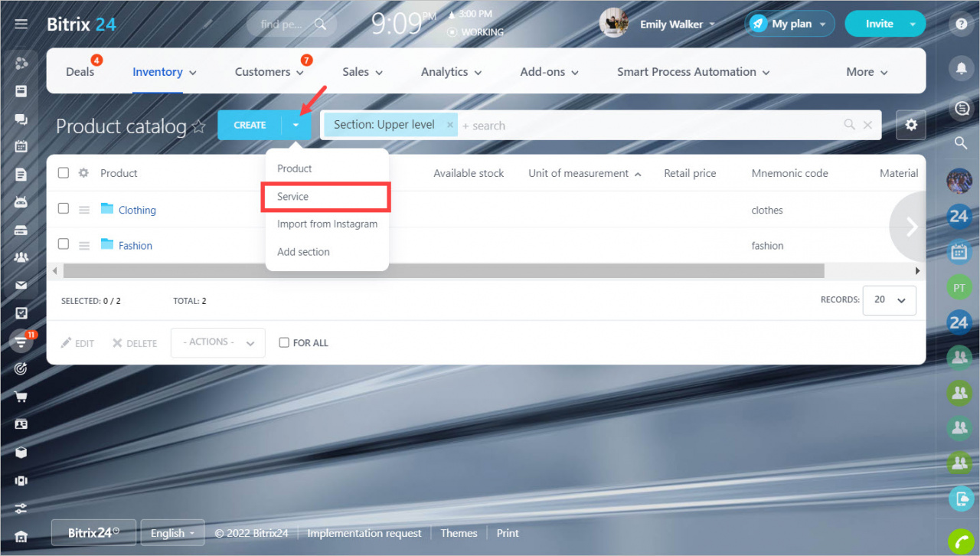
Task: Click the Fashion row drag handle menu icon
Action: pos(84,245)
